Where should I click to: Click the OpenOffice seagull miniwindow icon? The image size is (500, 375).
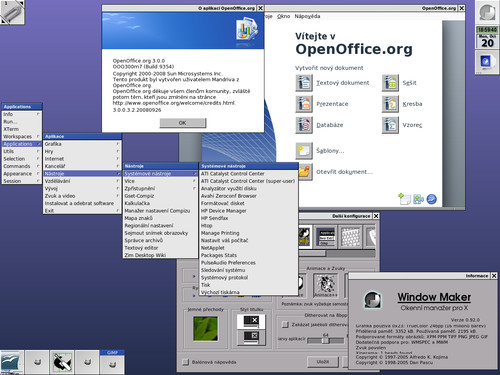click(12, 362)
